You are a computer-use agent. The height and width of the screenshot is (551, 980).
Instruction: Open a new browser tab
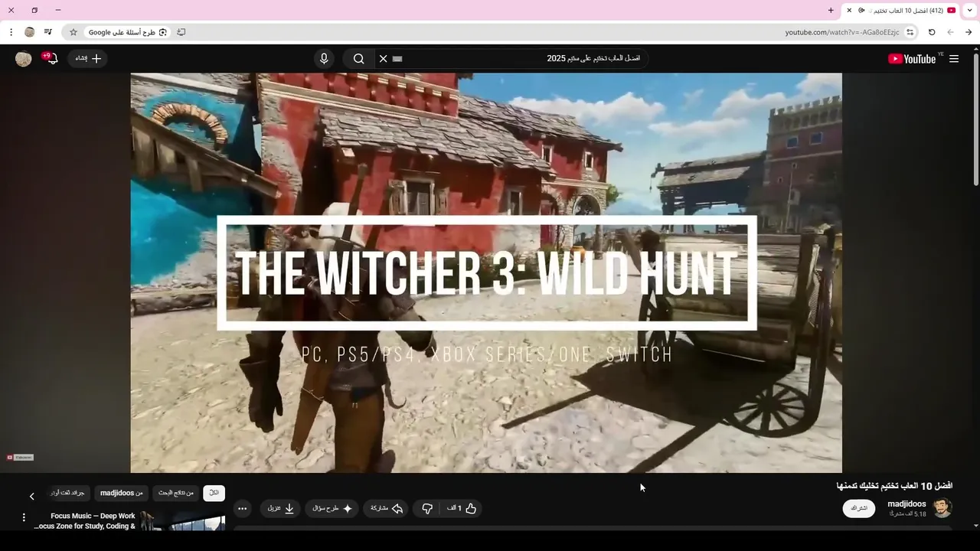click(831, 11)
